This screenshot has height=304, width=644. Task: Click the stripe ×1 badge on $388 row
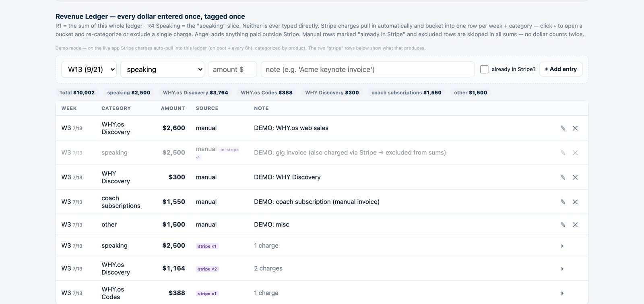pos(207,294)
